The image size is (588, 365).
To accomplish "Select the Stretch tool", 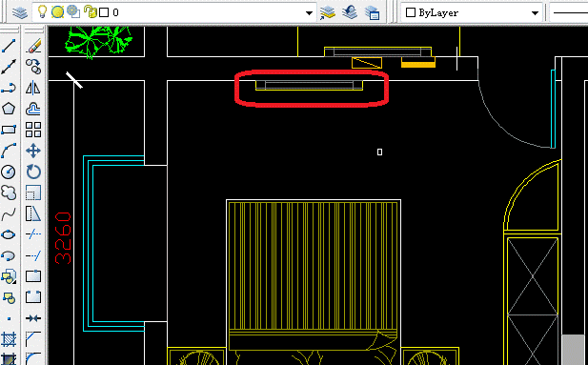I will pos(33,213).
